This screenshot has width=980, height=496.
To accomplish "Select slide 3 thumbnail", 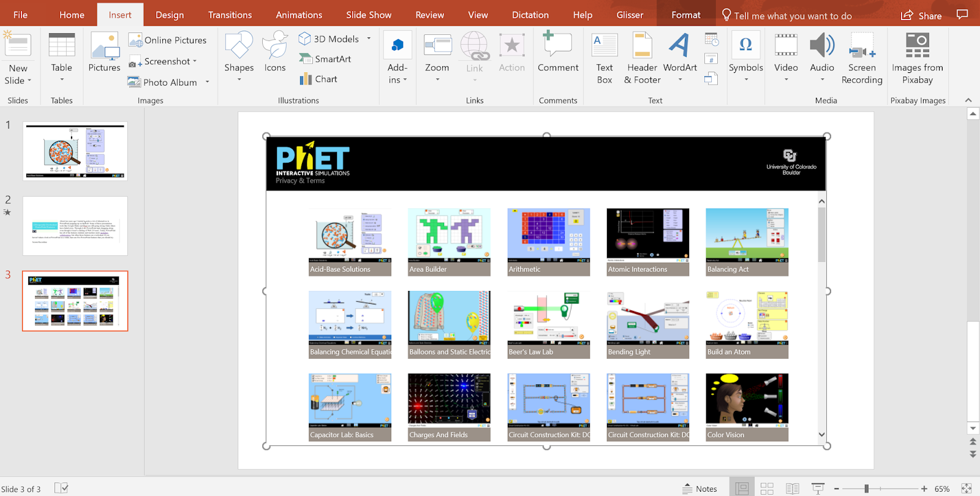I will tap(75, 301).
